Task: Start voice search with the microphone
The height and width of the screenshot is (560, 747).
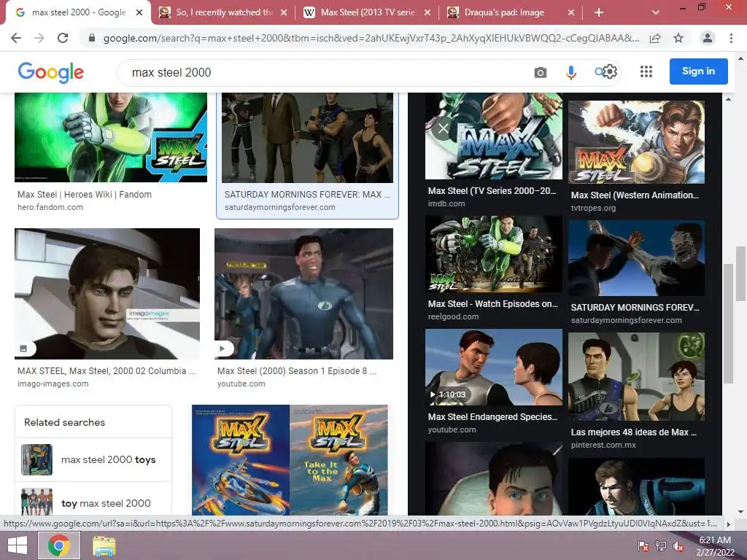Action: pyautogui.click(x=570, y=72)
